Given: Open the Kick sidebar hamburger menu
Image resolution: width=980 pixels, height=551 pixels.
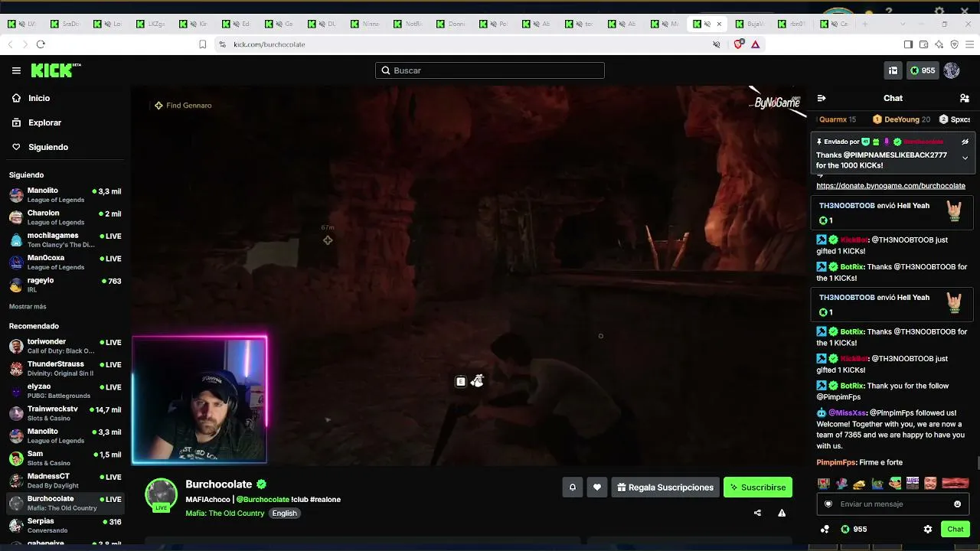Looking at the screenshot, I should pos(16,70).
